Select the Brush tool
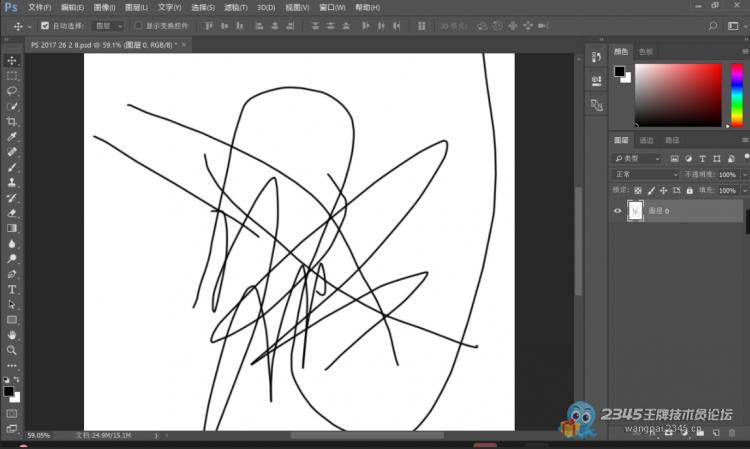 (12, 167)
